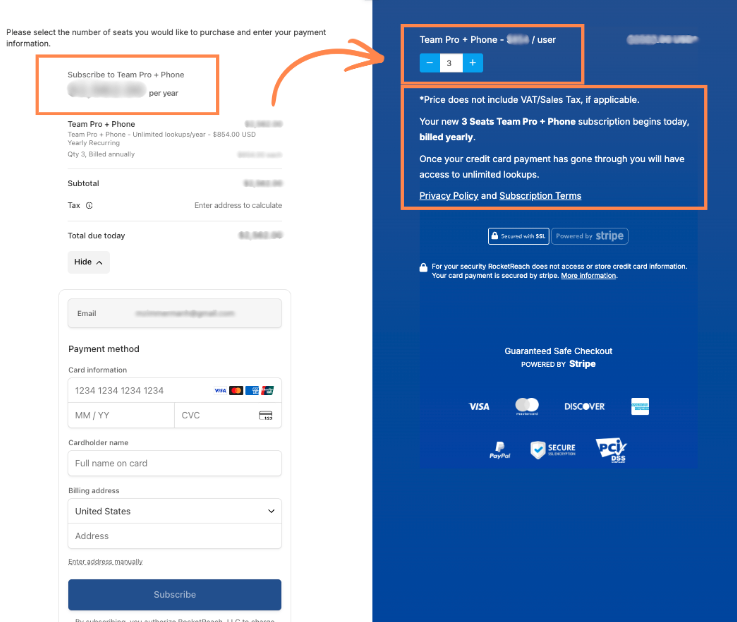Open the Subscription Terms link

coord(540,196)
